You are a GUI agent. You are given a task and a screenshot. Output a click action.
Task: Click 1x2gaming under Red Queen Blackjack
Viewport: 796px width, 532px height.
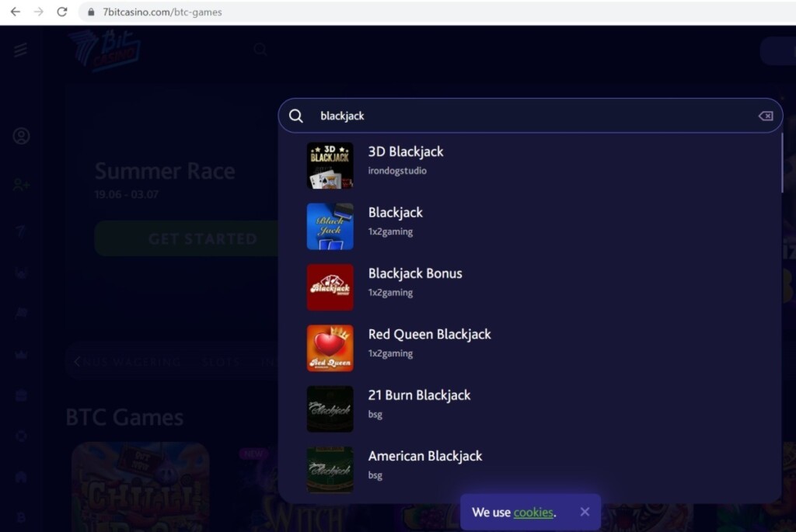coord(390,353)
